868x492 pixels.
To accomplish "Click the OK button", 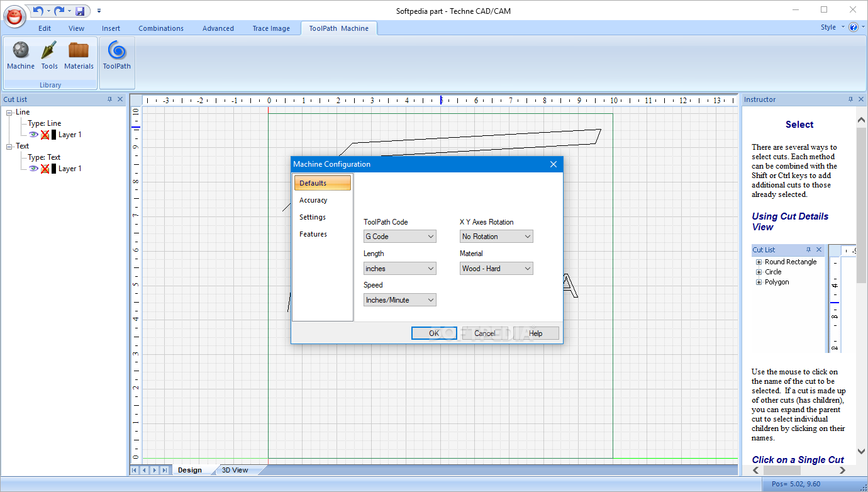I will 434,333.
